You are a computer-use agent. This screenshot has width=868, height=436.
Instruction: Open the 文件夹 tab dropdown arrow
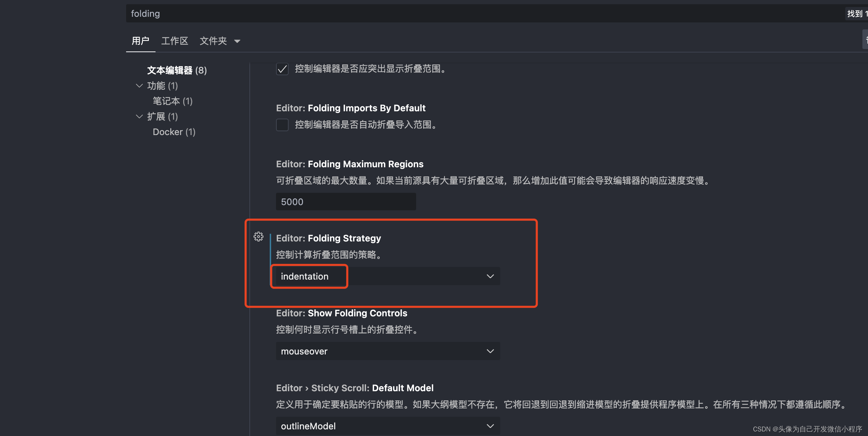237,41
